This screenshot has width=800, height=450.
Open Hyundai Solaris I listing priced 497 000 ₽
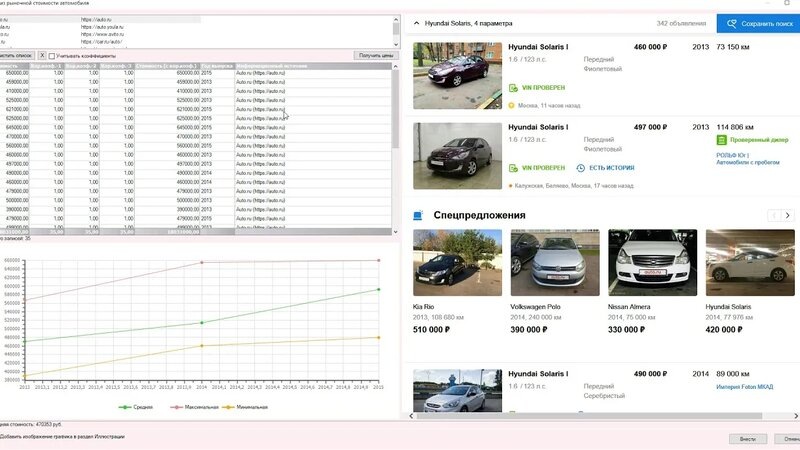538,127
